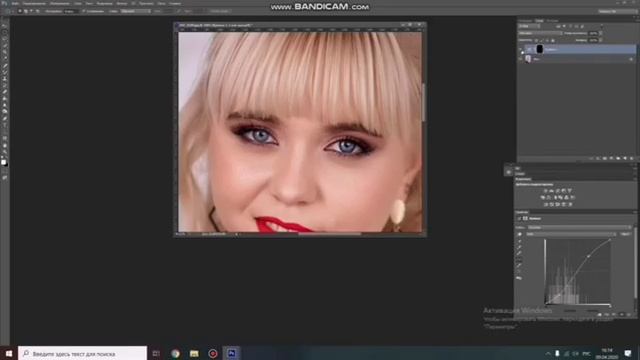Open the Fill slider arrow in Layers panel
This screenshot has height=360, width=640.
[601, 40]
